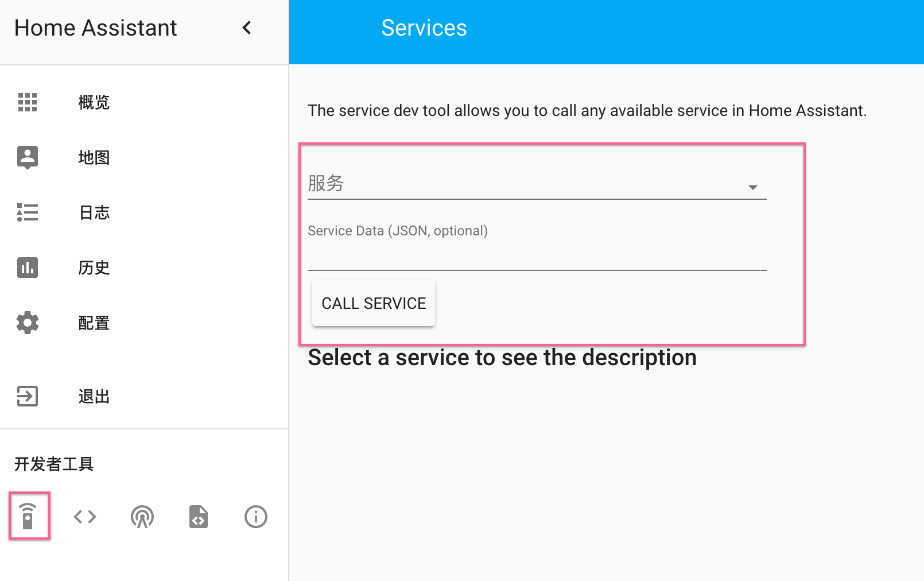Open the Events broadcast tower dev tool
924x581 pixels.
coord(142,517)
